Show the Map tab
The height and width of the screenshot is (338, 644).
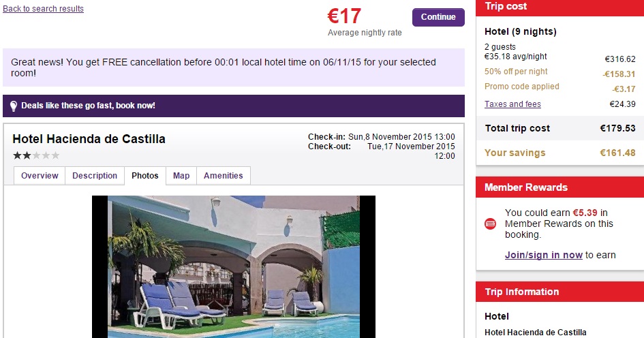pyautogui.click(x=181, y=176)
